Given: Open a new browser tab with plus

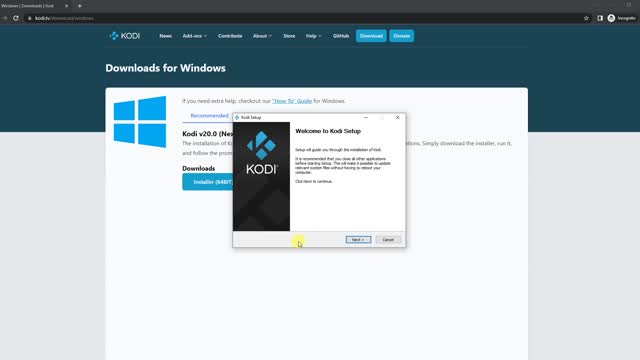Looking at the screenshot, I should (x=80, y=6).
